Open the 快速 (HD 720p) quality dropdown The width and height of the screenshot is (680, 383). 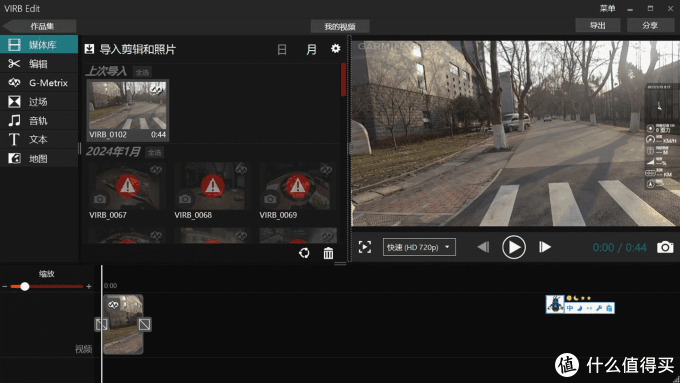419,247
